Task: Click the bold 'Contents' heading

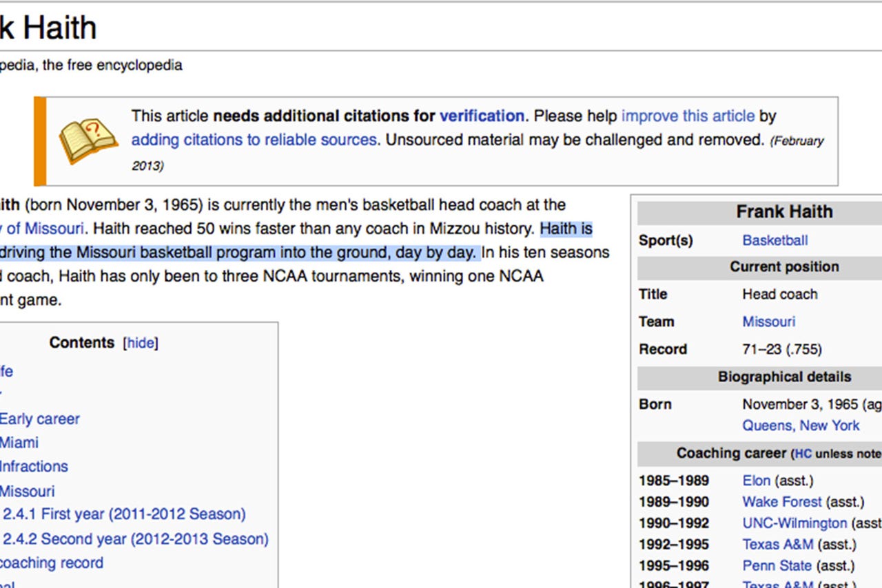Action: point(82,343)
